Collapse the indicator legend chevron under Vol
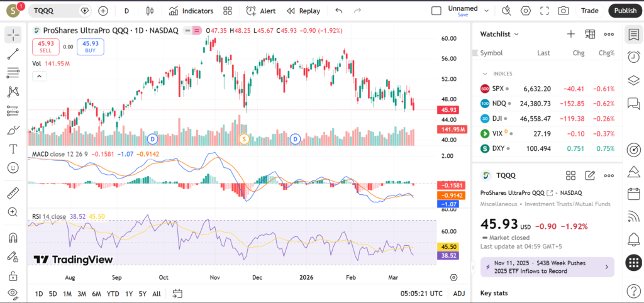 [x=38, y=76]
